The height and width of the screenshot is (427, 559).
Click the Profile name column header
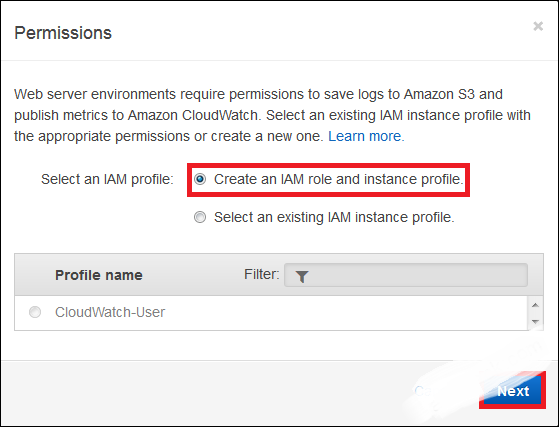click(99, 275)
